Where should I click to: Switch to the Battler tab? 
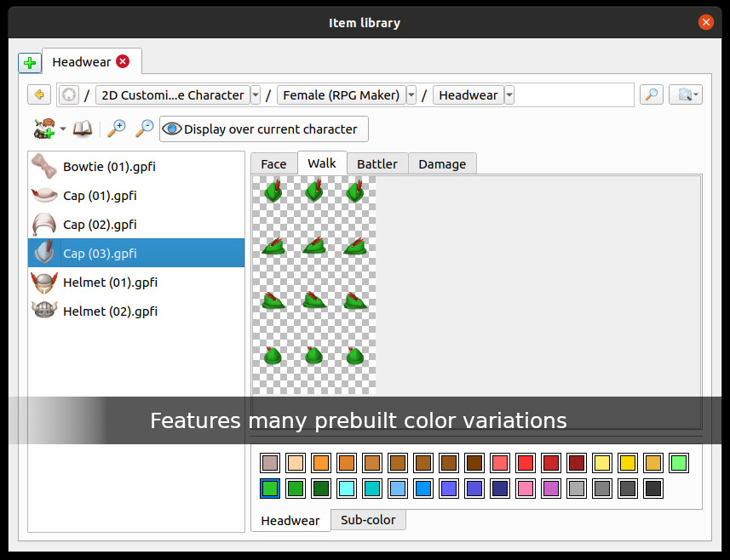[x=377, y=163]
